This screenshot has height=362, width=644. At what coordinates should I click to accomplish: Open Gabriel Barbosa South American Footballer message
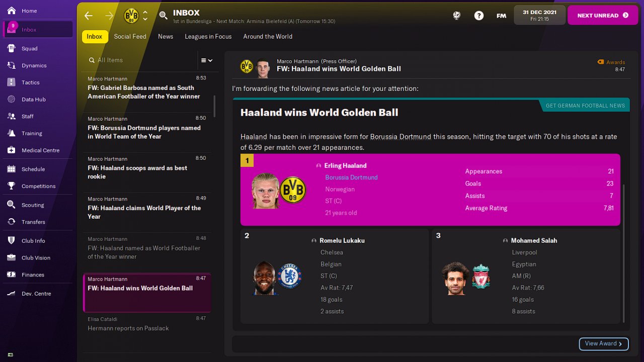(x=147, y=92)
